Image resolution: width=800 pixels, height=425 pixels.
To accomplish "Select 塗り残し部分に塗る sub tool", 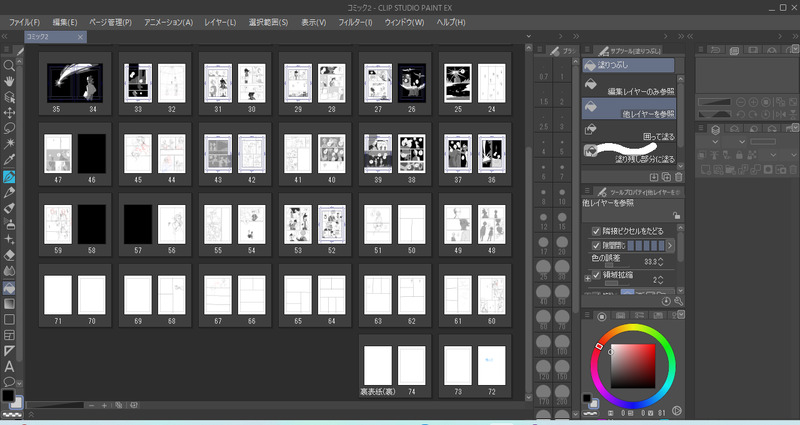I will pos(629,153).
